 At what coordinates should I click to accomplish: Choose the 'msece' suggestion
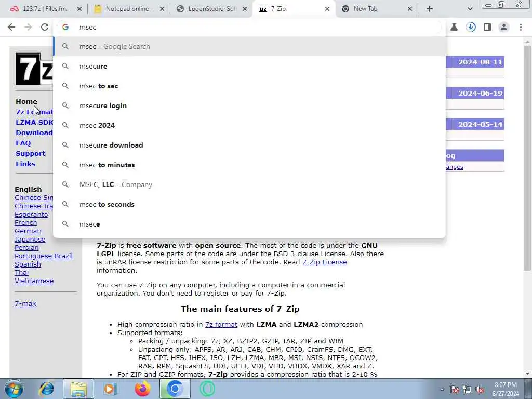pos(249,224)
